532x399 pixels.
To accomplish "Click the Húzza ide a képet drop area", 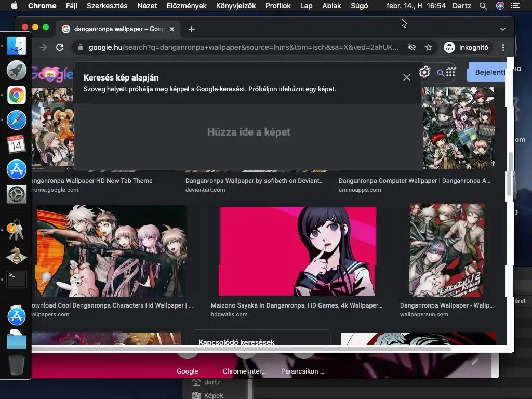I will pyautogui.click(x=248, y=132).
